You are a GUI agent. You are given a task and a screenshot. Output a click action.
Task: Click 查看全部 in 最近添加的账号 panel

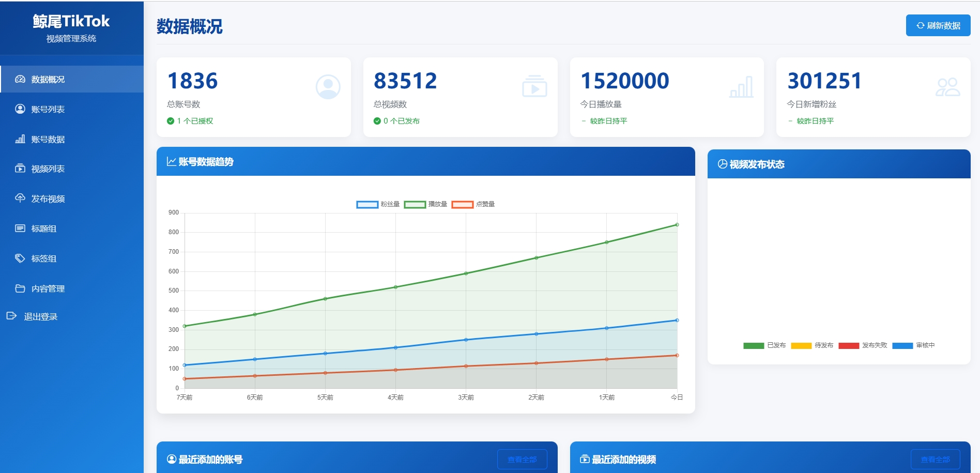pos(522,459)
